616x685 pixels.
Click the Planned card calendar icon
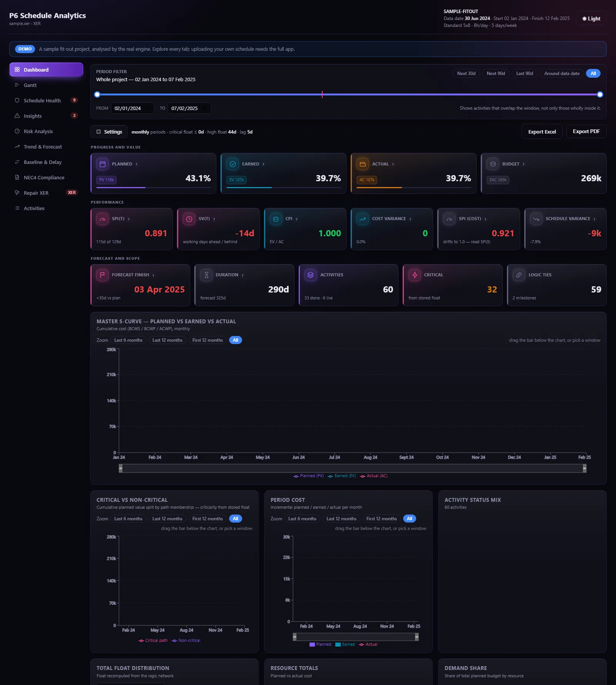pos(102,164)
